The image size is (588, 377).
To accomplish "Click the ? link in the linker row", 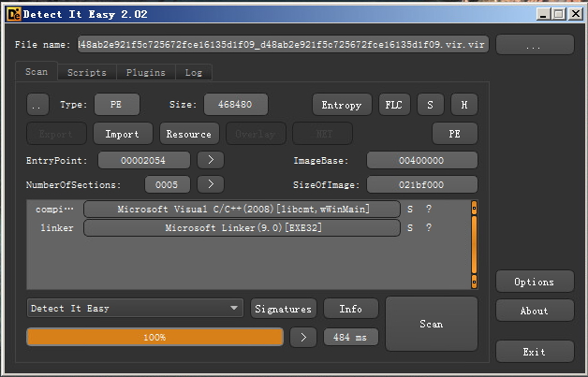I will pyautogui.click(x=429, y=228).
